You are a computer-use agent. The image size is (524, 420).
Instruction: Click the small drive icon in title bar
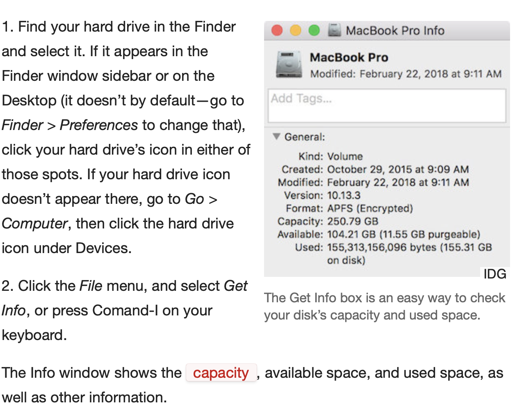[335, 30]
